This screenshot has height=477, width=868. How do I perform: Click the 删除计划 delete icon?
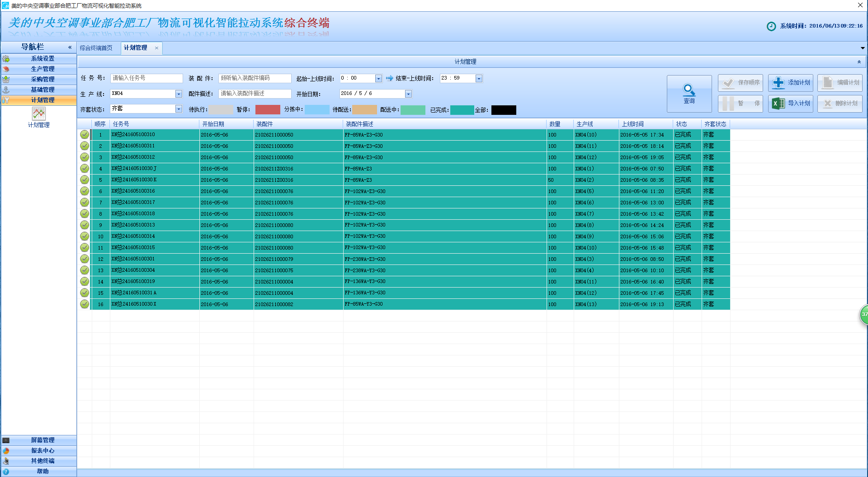click(x=827, y=103)
